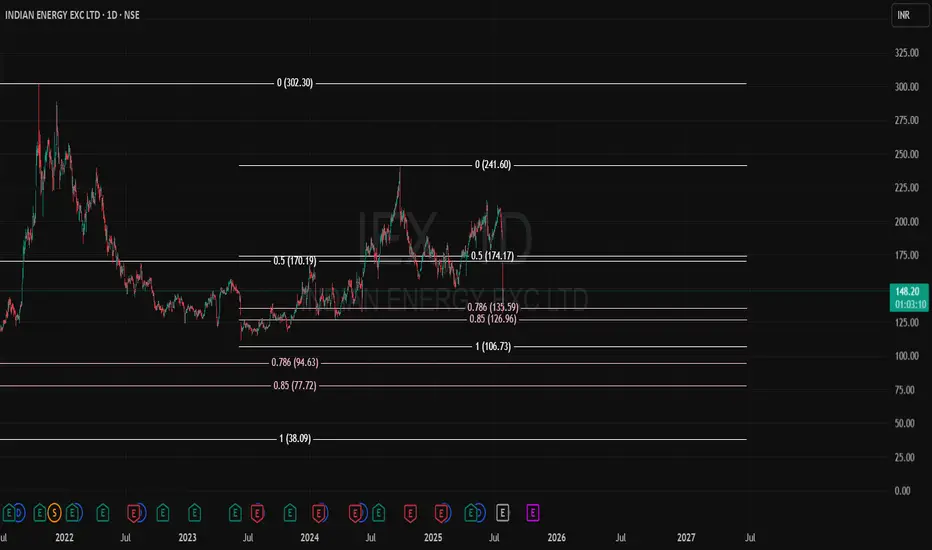
Task: Select the Fibonacci 0 (302.30) level label
Action: [295, 83]
